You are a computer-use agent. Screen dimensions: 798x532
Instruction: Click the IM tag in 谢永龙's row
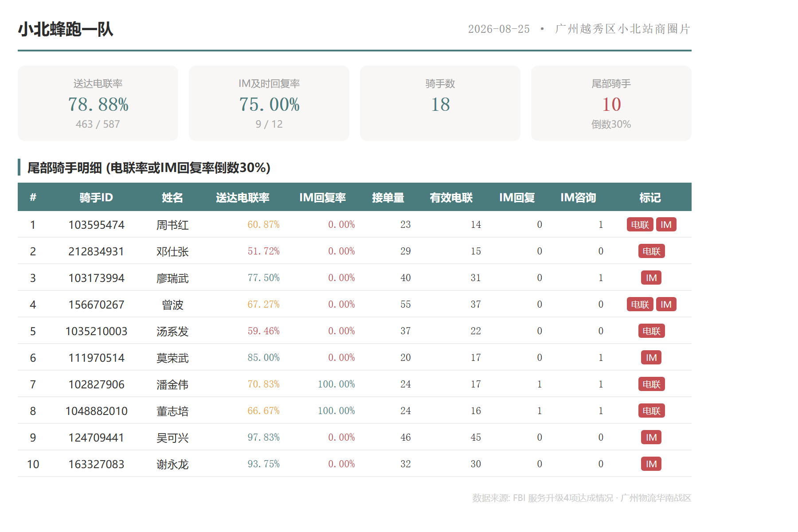click(651, 464)
